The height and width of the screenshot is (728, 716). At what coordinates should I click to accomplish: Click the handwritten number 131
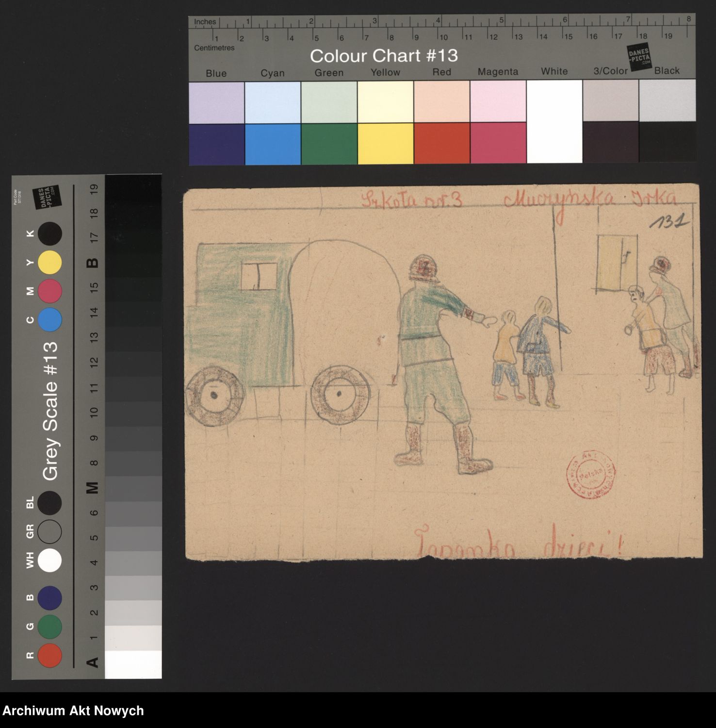(669, 221)
